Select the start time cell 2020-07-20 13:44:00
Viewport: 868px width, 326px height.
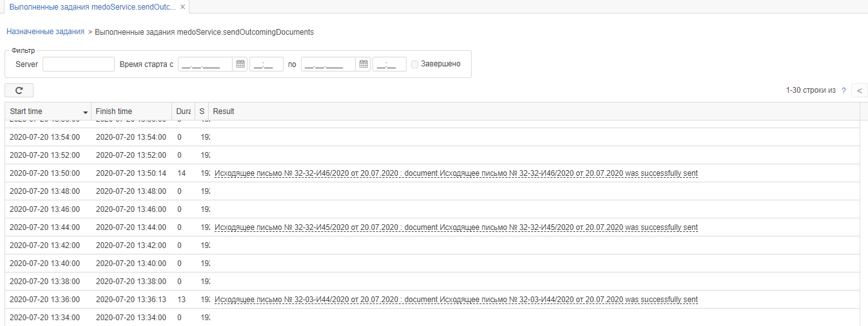coord(45,227)
